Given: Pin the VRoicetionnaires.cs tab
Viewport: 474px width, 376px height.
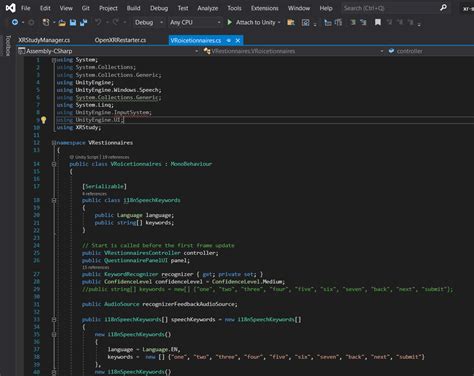Looking at the screenshot, I should [229, 40].
